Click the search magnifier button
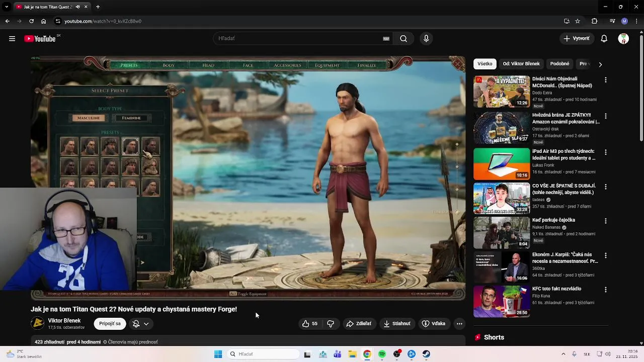 404,39
